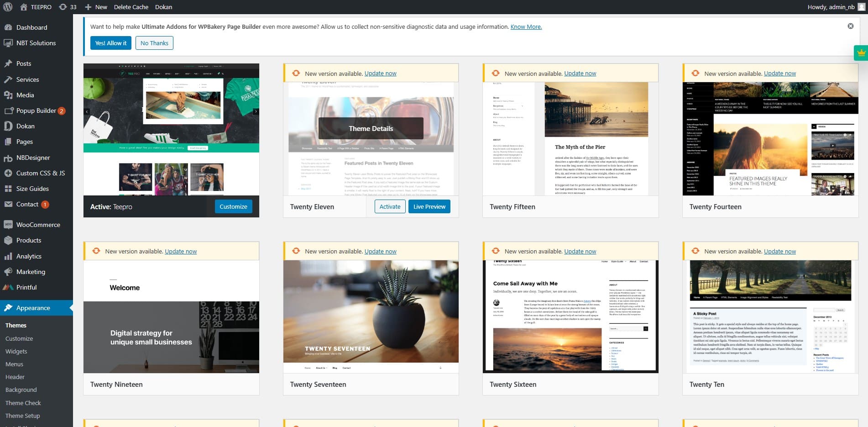Open the Customize submenu under Appearance

(19, 338)
